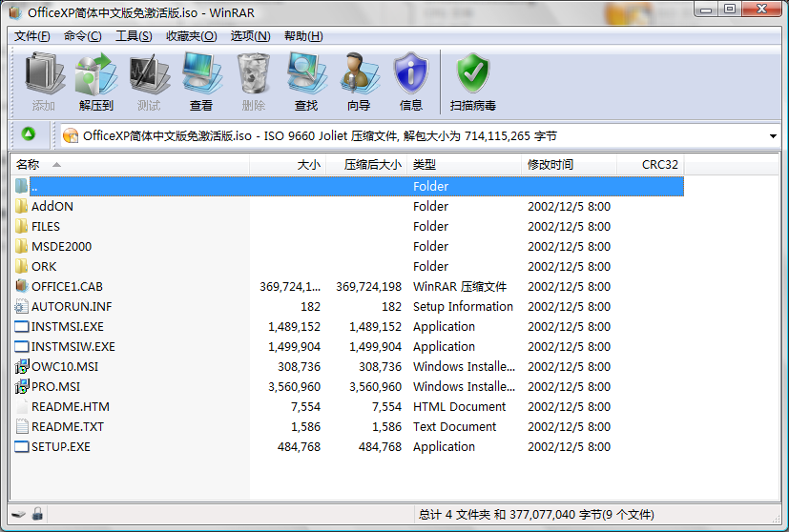Sort by the 大小 column header
Screen dimensions: 789x532
(288, 164)
